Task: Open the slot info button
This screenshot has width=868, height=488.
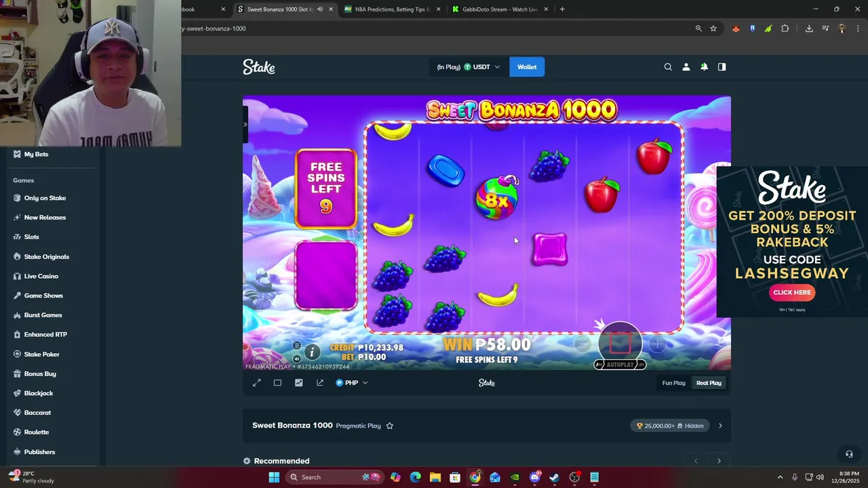Action: click(x=312, y=352)
